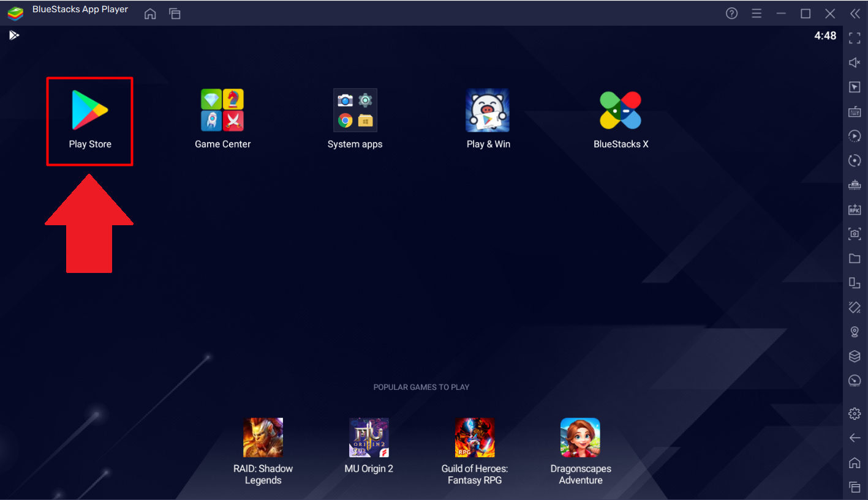Screen dimensions: 868x500
Task: Open the help question mark icon
Action: pos(731,13)
